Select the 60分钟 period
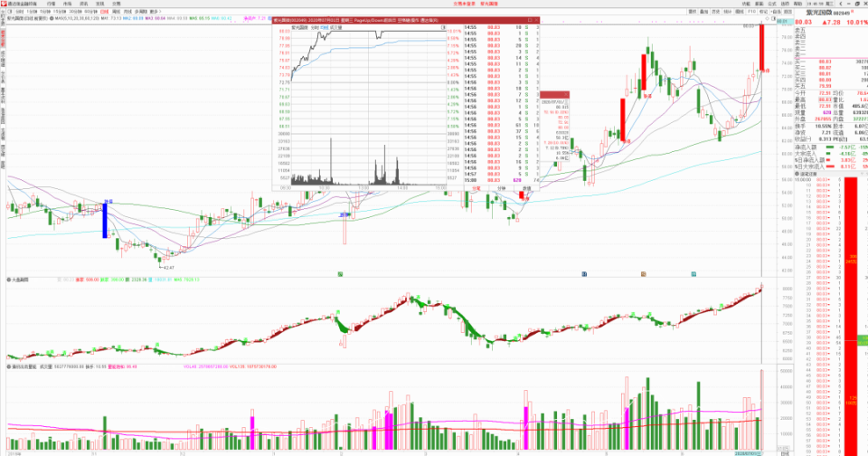The width and height of the screenshot is (868, 456). tap(90, 12)
